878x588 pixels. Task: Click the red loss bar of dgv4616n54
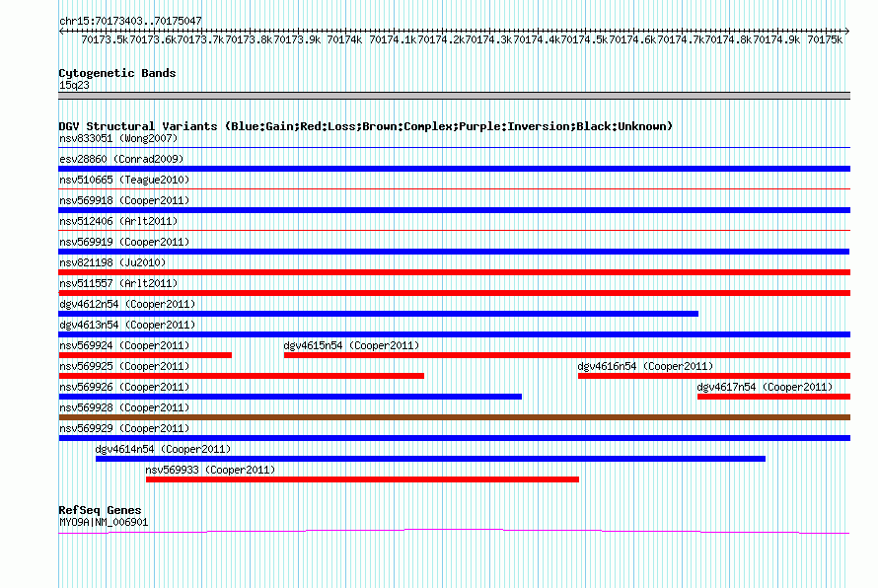click(714, 376)
